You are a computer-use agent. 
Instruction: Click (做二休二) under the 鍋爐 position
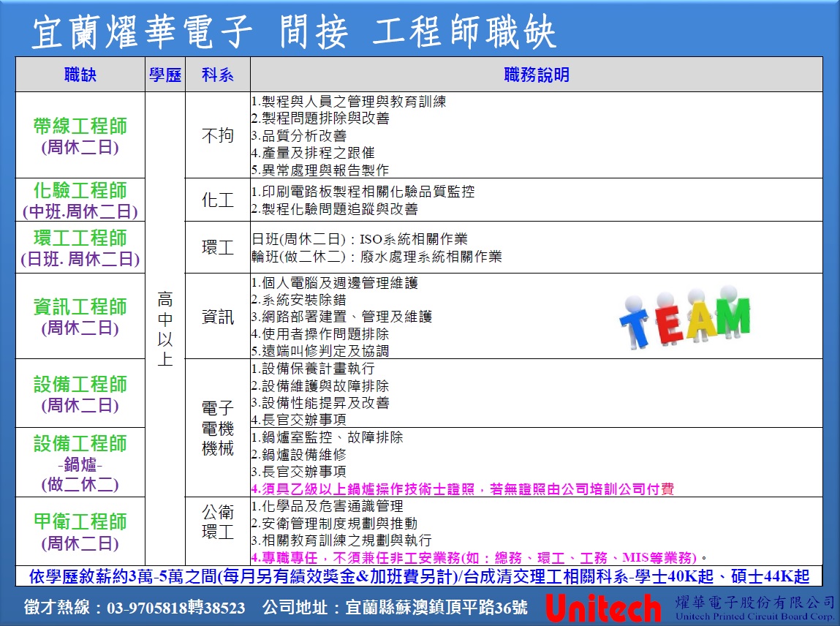80,485
